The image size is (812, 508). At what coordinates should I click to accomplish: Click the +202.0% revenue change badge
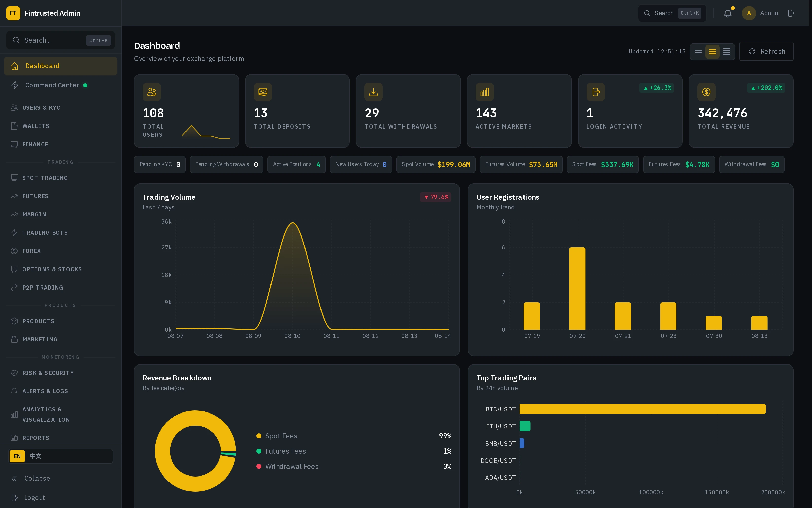pos(766,88)
